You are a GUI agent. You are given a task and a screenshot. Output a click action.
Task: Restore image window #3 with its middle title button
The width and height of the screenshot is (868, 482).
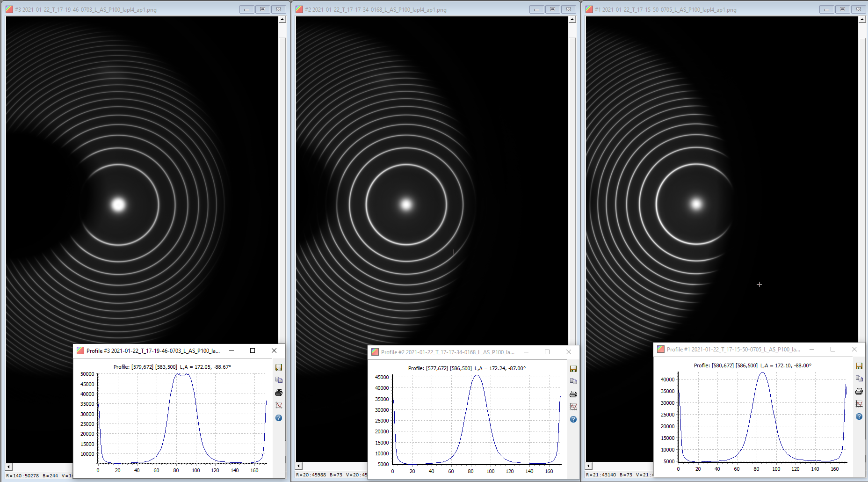click(263, 9)
